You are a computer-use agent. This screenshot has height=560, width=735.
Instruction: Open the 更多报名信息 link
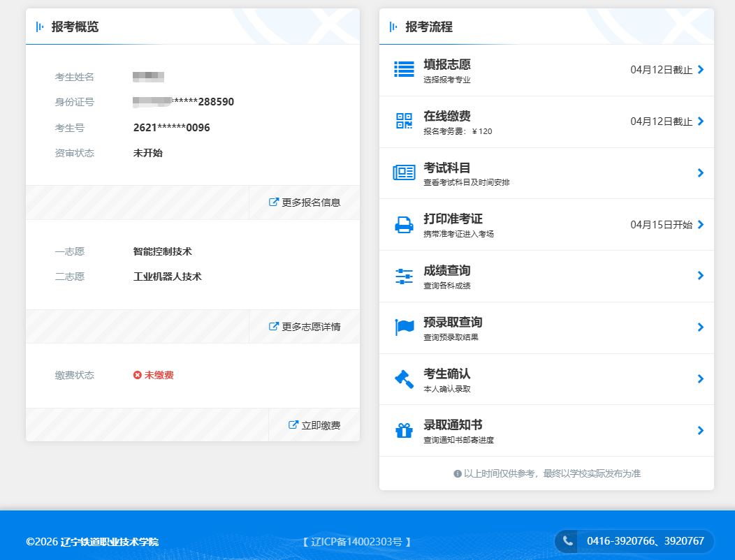[x=305, y=202]
